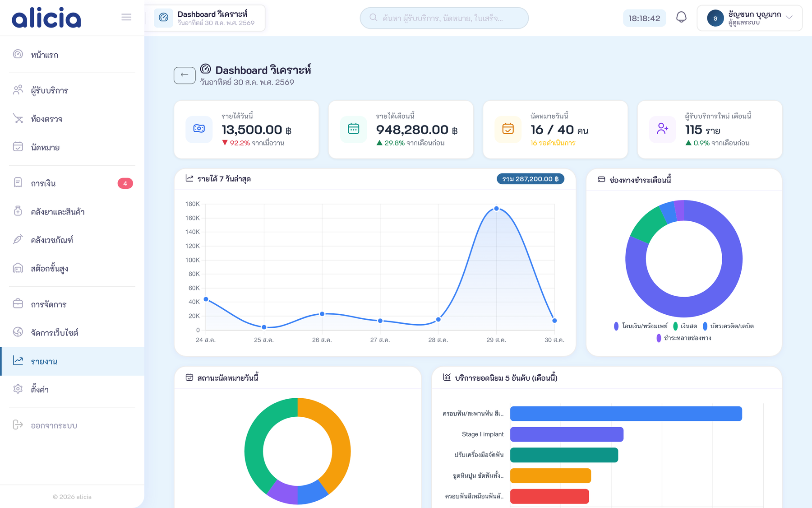Click the Stage I implant bar
Viewport: 812px width, 508px height.
[x=567, y=434]
